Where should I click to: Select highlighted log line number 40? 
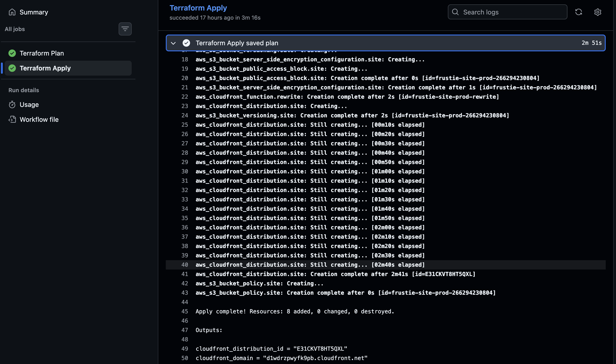pos(184,265)
